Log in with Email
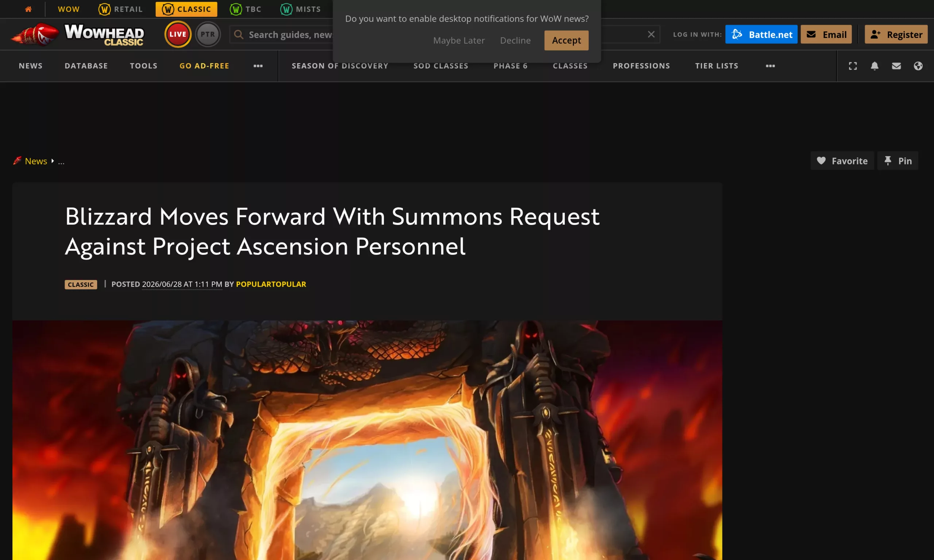The width and height of the screenshot is (934, 560). tap(826, 34)
